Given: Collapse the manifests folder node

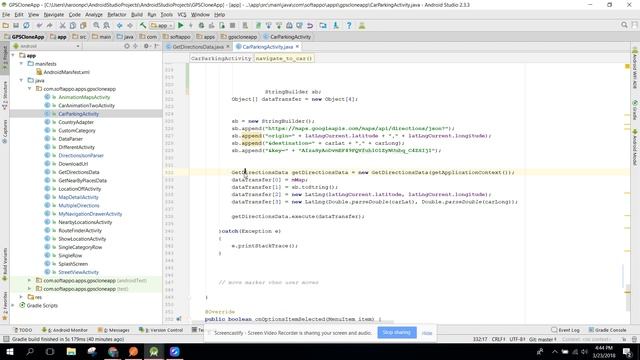Looking at the screenshot, I should click(x=21, y=64).
